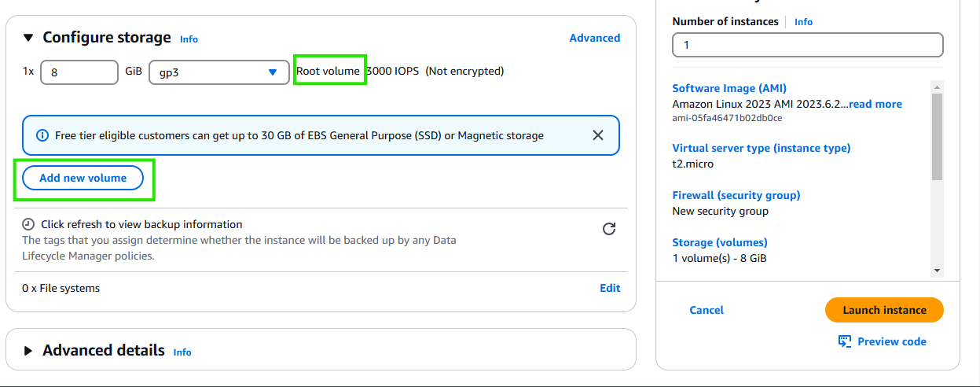Viewport: 980px width, 387px height.
Task: Focus the root volume size GiB field
Action: click(79, 72)
